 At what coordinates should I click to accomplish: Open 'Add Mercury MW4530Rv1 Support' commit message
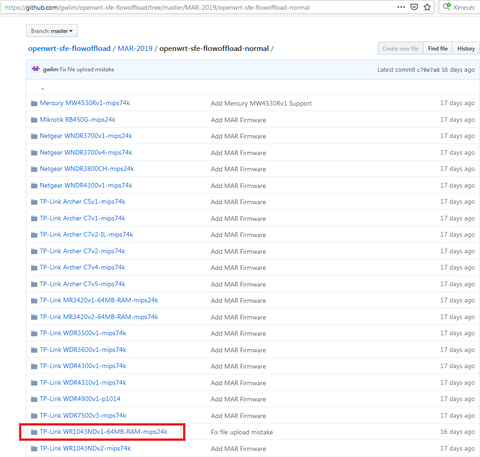pyautogui.click(x=261, y=103)
